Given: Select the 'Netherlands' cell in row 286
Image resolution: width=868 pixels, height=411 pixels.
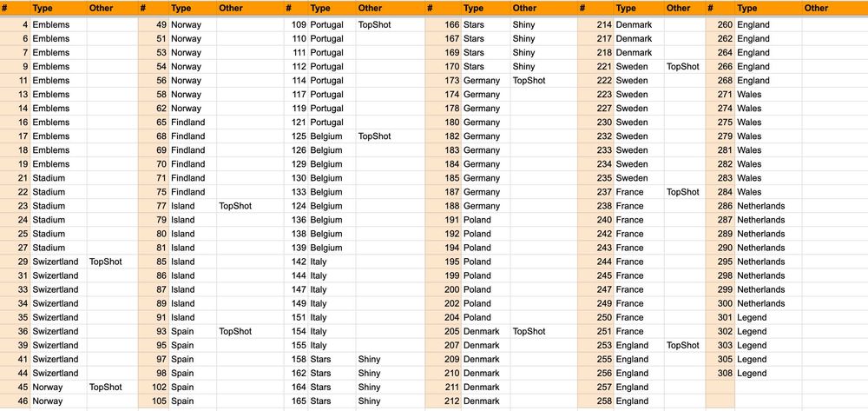Looking at the screenshot, I should [x=768, y=206].
